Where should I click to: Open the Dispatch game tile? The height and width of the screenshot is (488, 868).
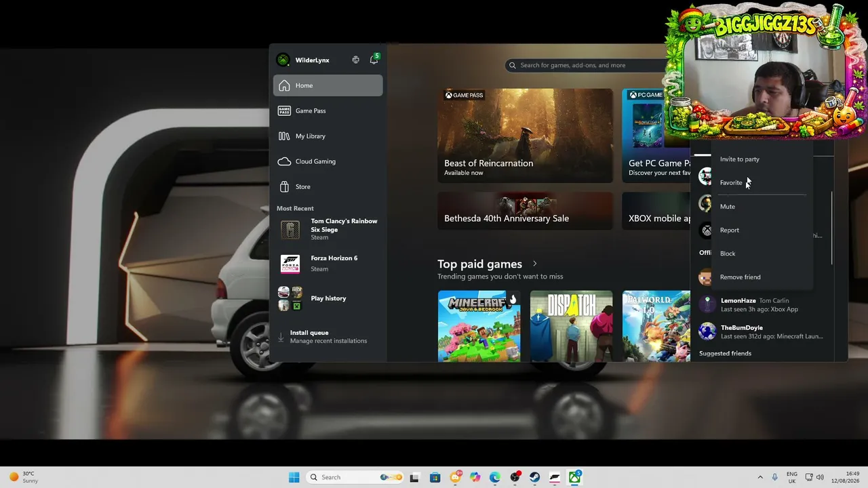point(571,326)
